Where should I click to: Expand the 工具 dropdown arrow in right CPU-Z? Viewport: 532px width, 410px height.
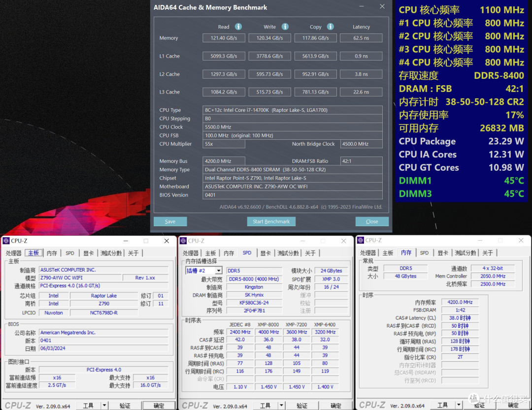459,405
